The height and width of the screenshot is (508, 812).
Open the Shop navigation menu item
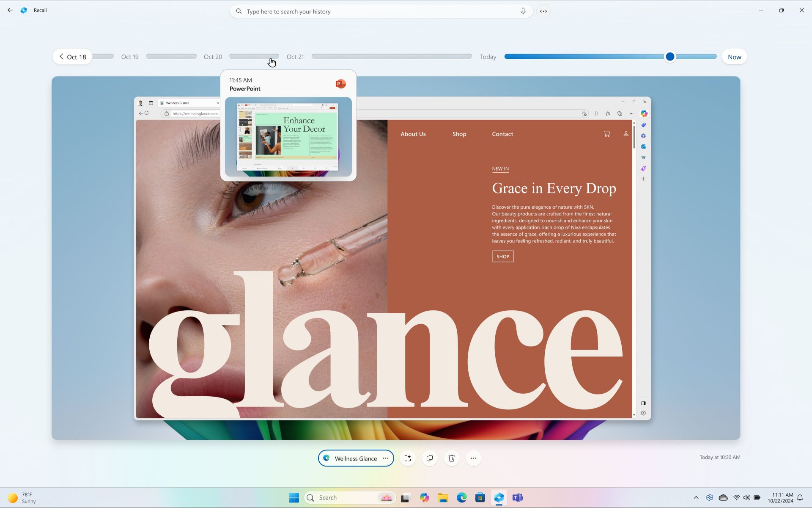point(459,133)
